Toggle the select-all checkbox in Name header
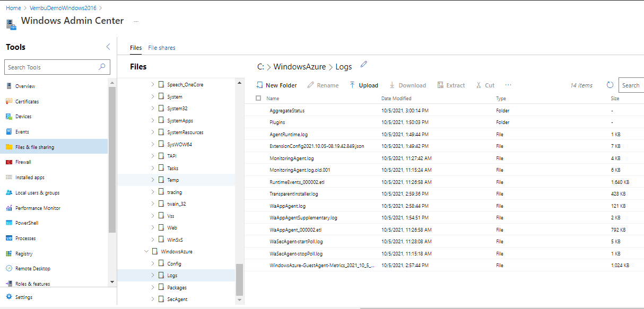Screen dimensions: 644x309 [258, 98]
